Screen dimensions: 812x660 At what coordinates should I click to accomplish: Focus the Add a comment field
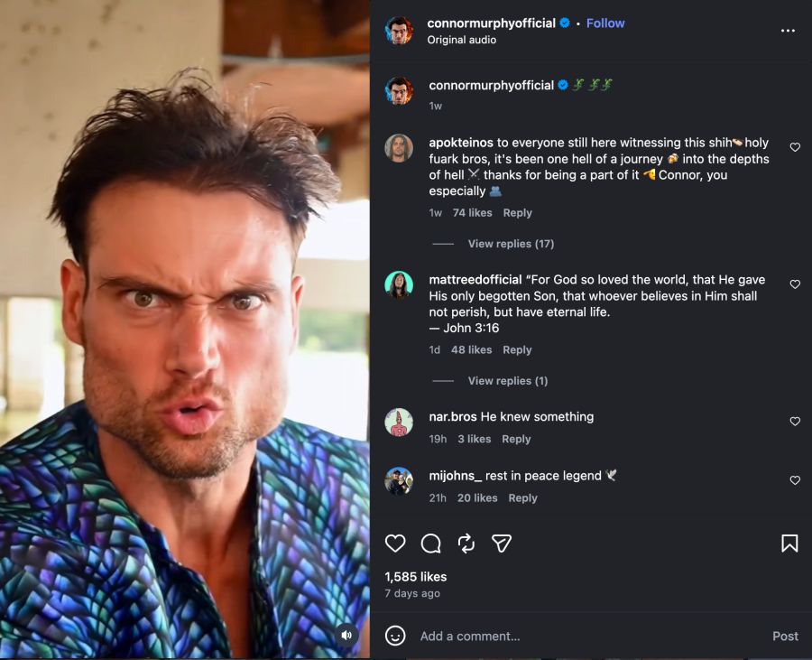(x=590, y=637)
